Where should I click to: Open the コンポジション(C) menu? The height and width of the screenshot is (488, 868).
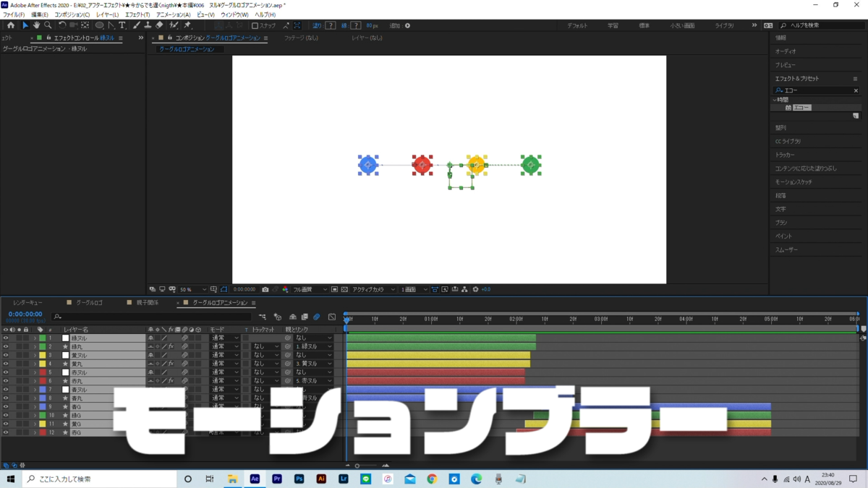click(72, 14)
